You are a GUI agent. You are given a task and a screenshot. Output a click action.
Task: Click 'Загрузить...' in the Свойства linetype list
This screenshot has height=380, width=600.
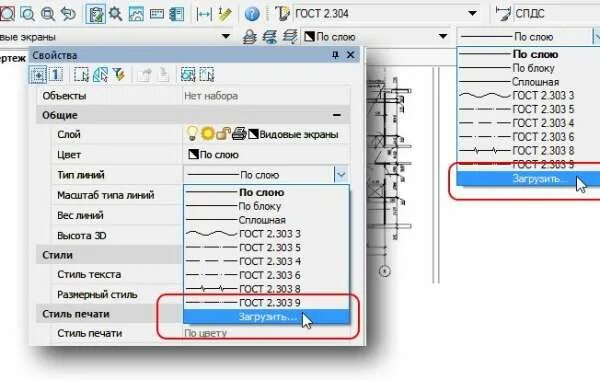point(267,316)
